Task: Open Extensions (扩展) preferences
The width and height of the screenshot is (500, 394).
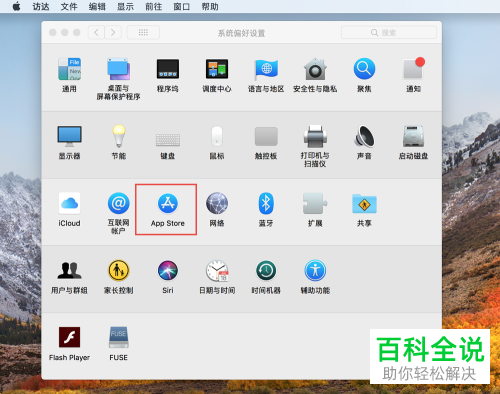Action: (315, 209)
